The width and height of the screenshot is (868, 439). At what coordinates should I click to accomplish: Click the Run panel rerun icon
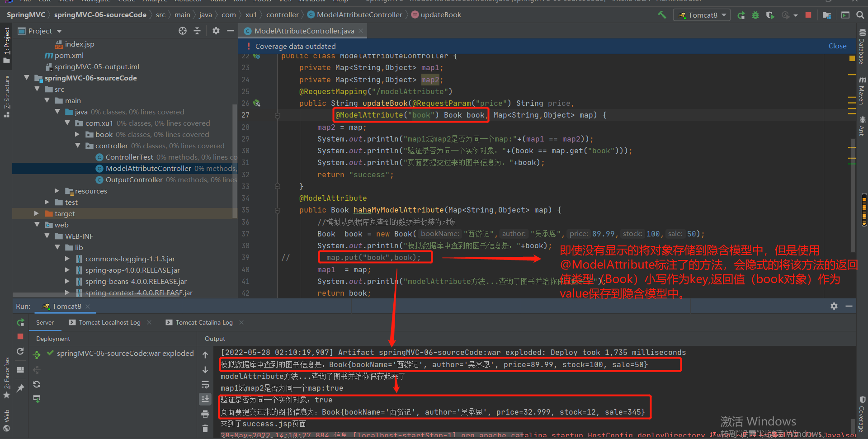coord(20,322)
